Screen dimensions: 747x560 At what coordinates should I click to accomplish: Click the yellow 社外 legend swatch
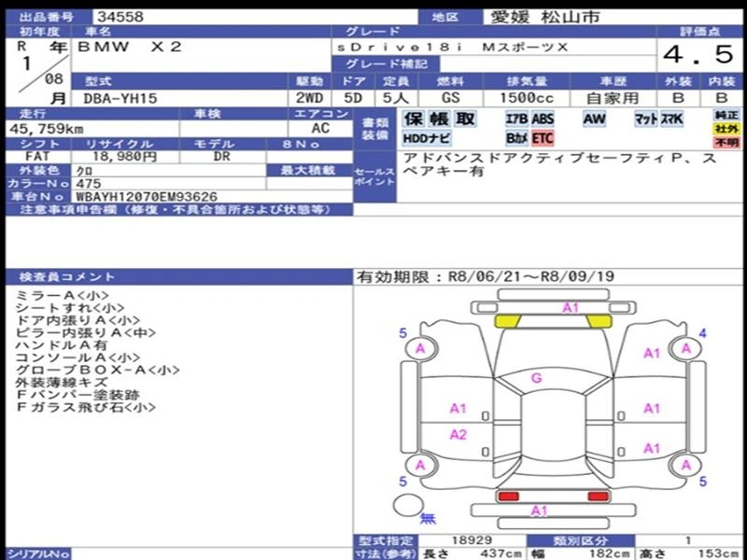click(726, 129)
